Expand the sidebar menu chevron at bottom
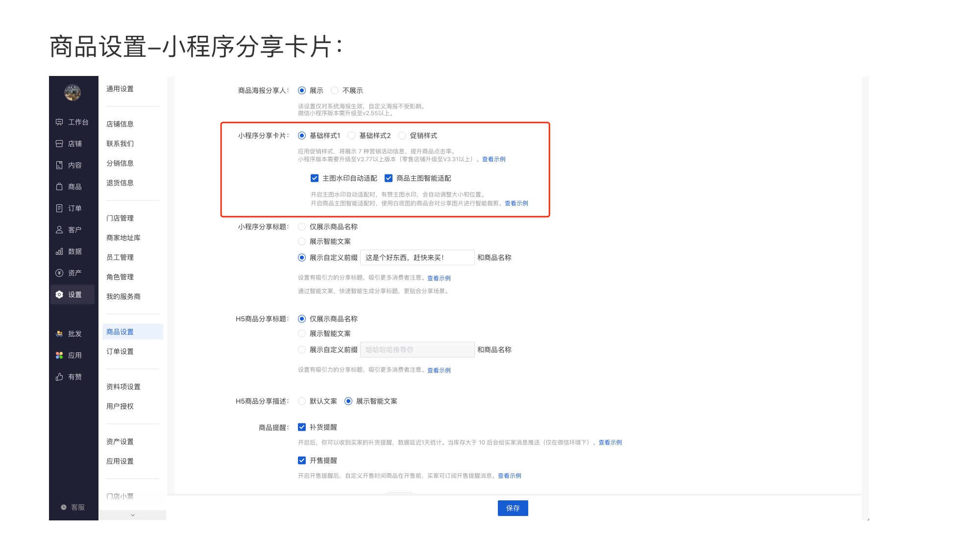 [132, 515]
